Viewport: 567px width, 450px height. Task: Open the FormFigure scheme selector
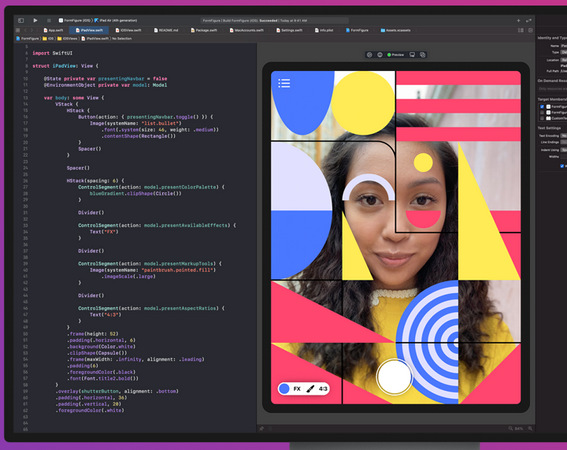point(75,21)
